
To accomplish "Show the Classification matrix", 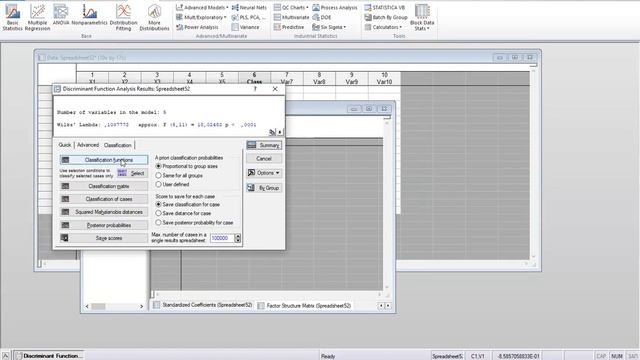I will click(x=104, y=186).
